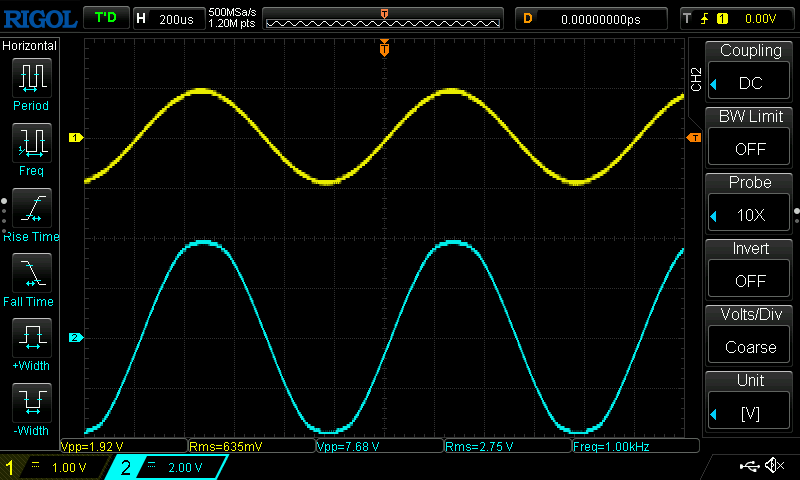Viewport: 800px width, 480px height.
Task: Select channel 2 label at 2.00 V
Action: coord(167,467)
